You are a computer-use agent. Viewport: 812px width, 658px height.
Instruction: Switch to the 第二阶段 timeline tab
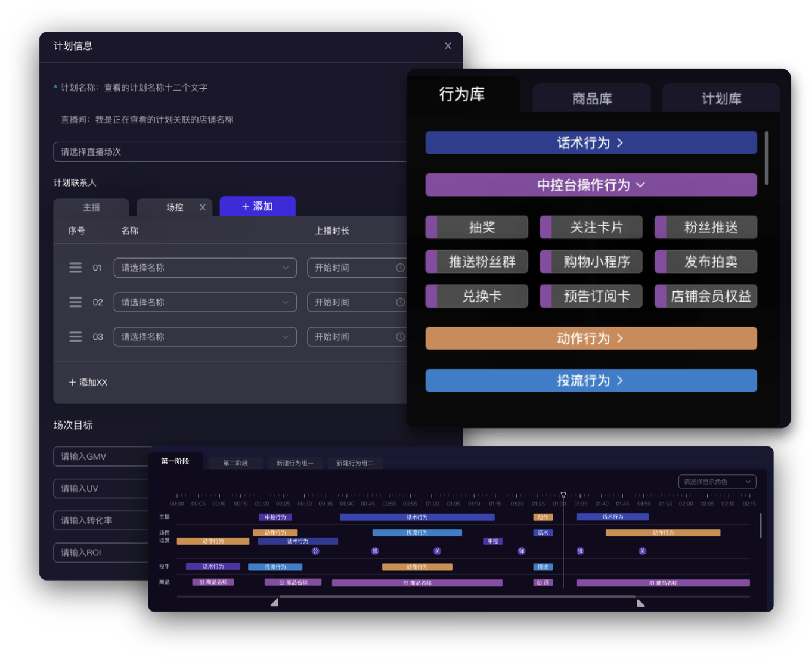(235, 463)
